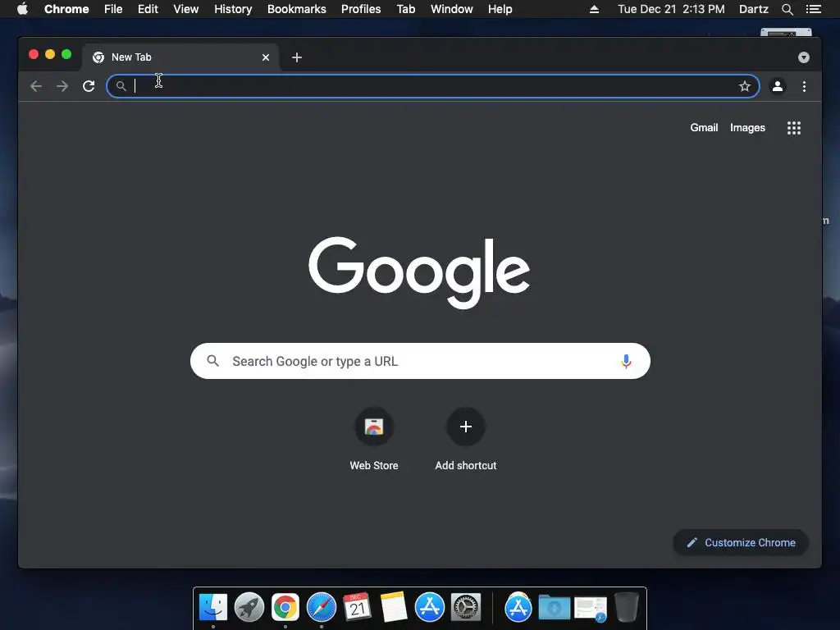This screenshot has height=630, width=840.
Task: Click the date and time in menu bar
Action: tap(671, 9)
